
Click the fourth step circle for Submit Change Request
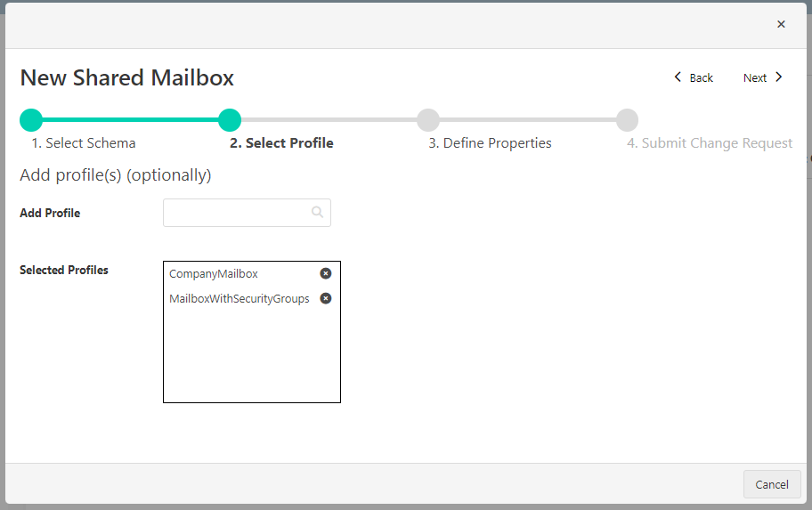coord(627,120)
